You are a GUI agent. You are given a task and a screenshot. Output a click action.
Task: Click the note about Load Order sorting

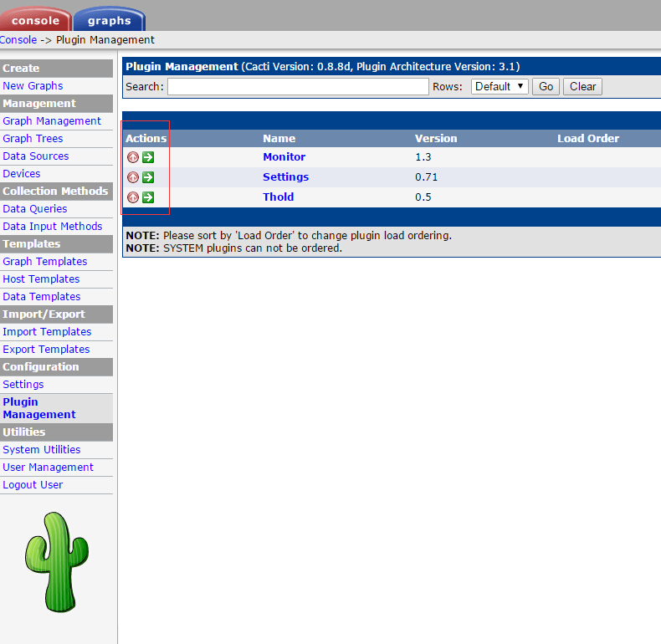(x=289, y=236)
